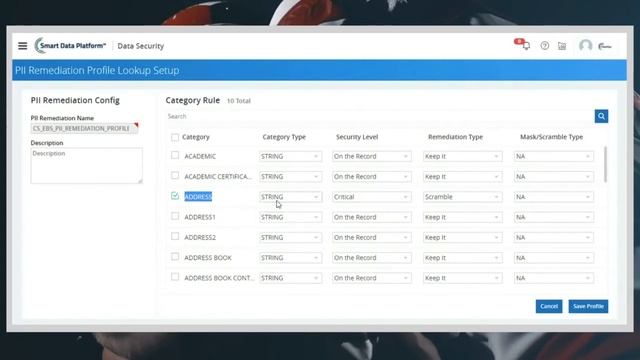Click the Category column header
Viewport: 640px width, 360px height.
196,137
